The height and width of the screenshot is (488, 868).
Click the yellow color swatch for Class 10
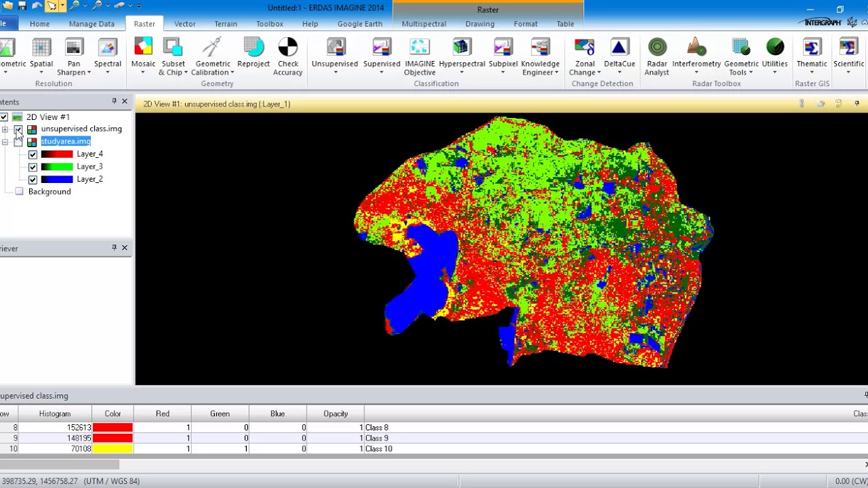pyautogui.click(x=113, y=449)
